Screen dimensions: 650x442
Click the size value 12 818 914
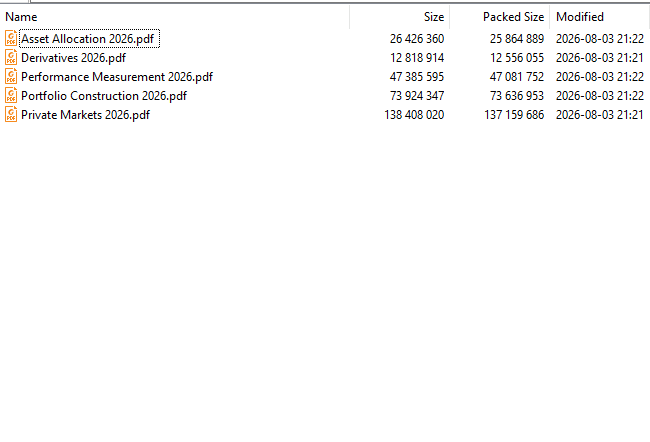417,58
